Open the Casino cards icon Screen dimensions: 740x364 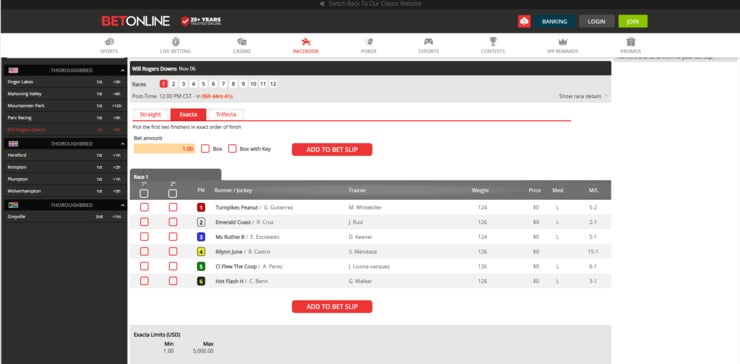[x=242, y=42]
